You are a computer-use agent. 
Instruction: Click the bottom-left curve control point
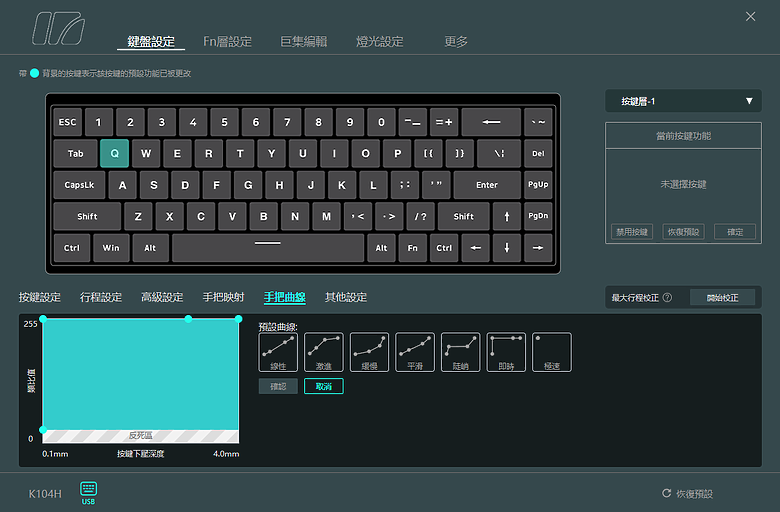click(43, 429)
